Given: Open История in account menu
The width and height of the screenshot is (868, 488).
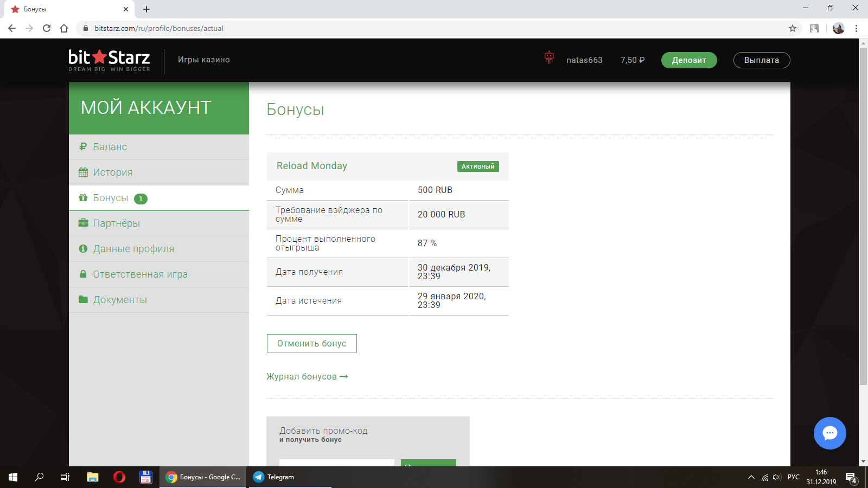Looking at the screenshot, I should [x=159, y=172].
